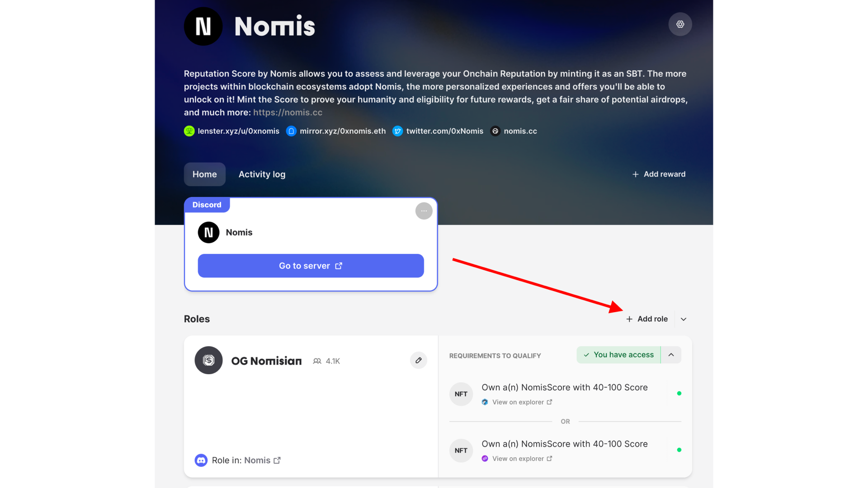
Task: Follow the https://nomis.cc description link
Action: (288, 113)
